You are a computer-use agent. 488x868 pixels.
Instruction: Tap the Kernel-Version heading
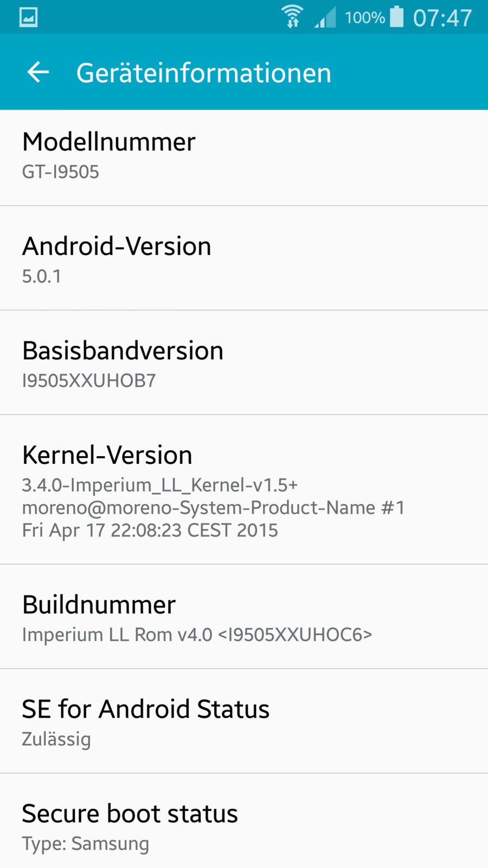tap(107, 455)
